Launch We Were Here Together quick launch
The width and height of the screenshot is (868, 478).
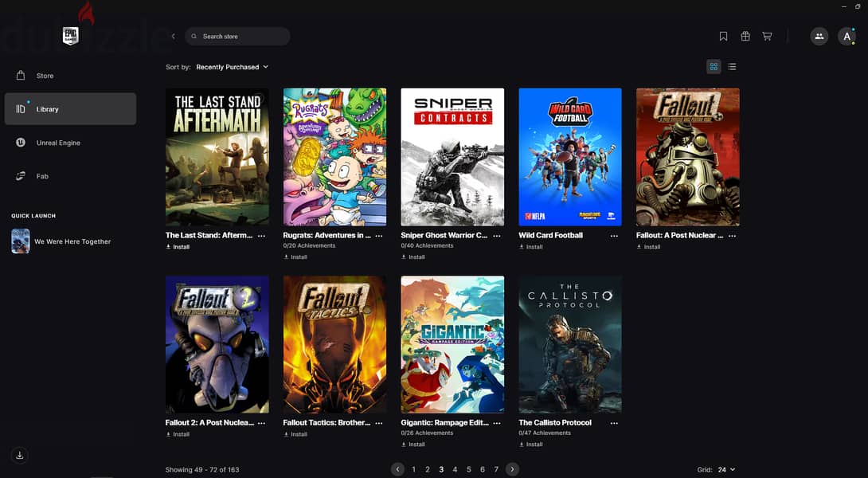61,241
